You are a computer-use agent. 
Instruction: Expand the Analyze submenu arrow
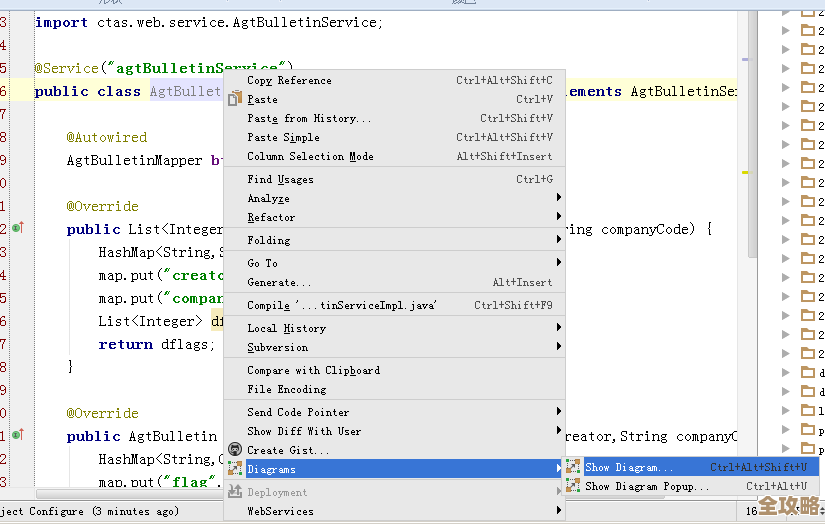(x=559, y=198)
